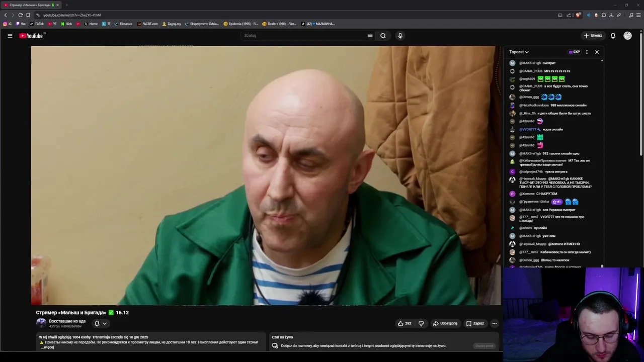Click the cast/screen icon in address bar

coord(560,15)
